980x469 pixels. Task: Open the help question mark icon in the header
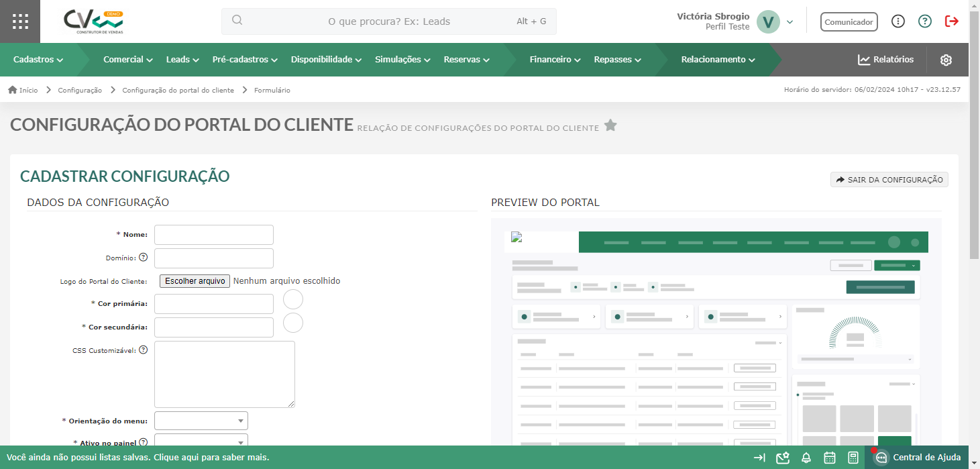pyautogui.click(x=925, y=21)
